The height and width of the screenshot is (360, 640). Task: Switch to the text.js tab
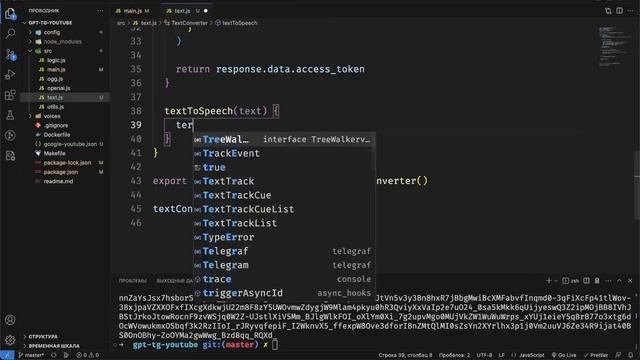182,11
